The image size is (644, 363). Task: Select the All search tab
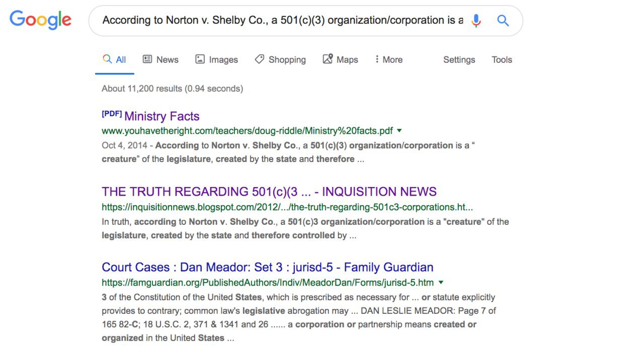click(x=115, y=60)
